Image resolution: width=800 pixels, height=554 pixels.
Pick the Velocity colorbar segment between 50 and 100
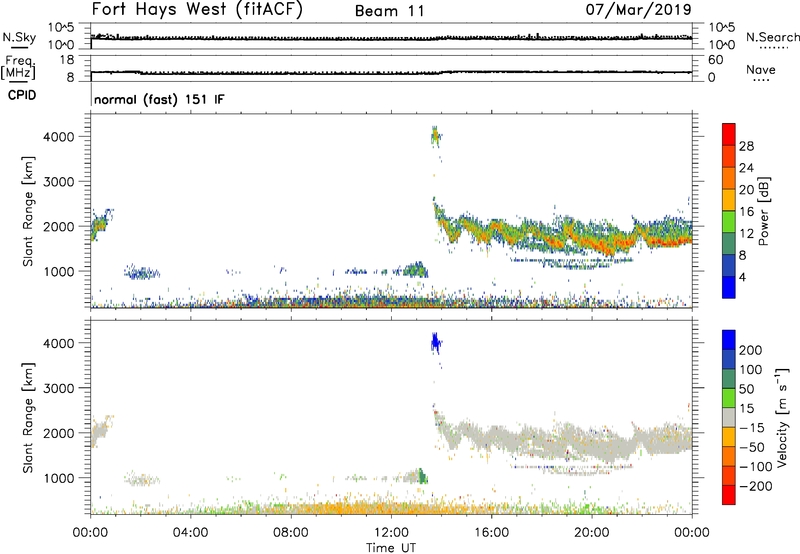click(x=729, y=379)
